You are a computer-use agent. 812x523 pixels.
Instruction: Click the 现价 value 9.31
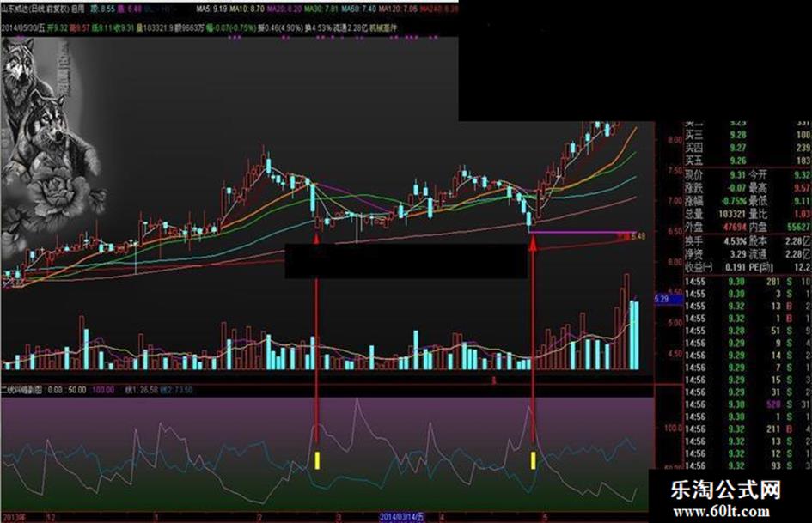[738, 175]
